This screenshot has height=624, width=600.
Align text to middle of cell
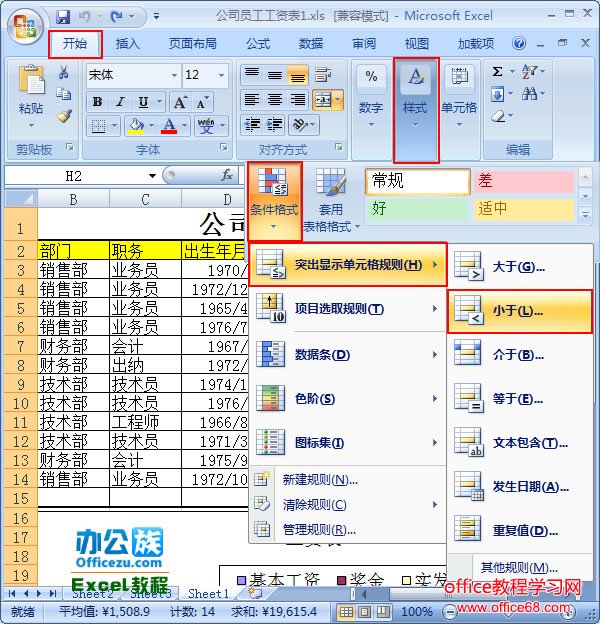275,74
